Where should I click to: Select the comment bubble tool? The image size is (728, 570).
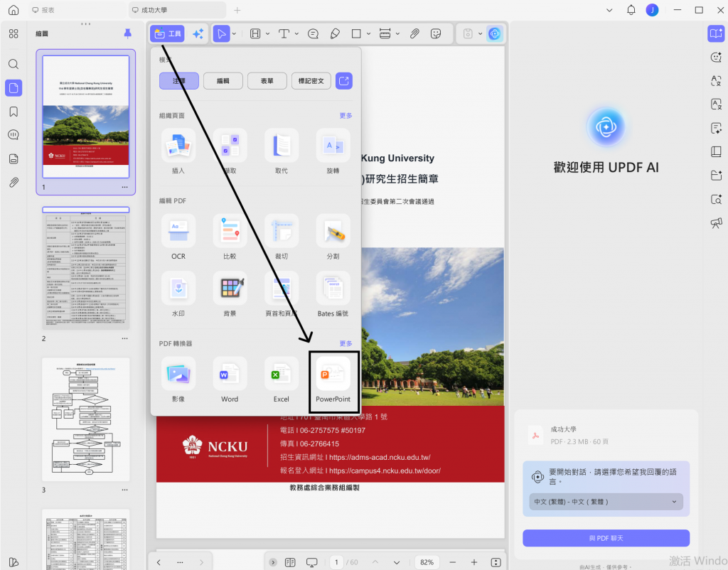[314, 34]
